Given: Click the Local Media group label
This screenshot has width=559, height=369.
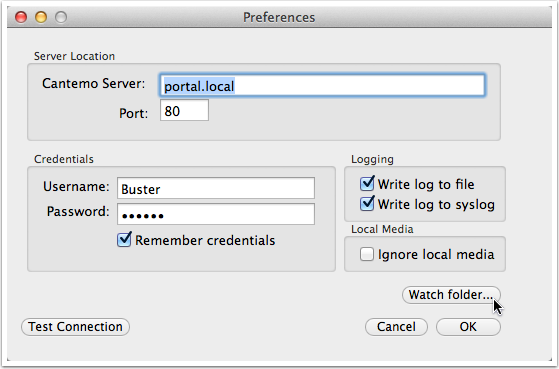Looking at the screenshot, I should pyautogui.click(x=382, y=229).
